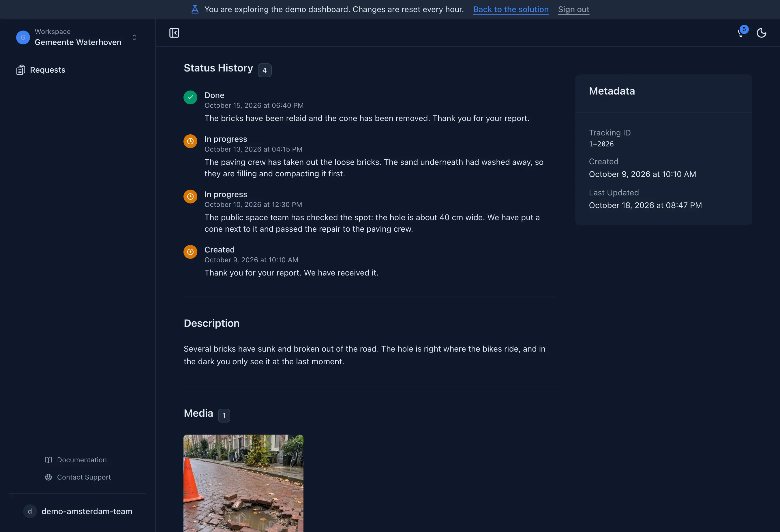Click the green Done checkmark icon
Viewport: 780px width, 532px height.
pyautogui.click(x=190, y=97)
